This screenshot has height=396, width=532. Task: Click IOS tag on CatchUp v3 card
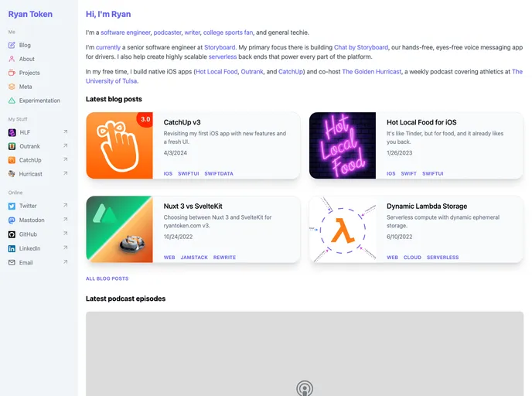click(x=168, y=174)
